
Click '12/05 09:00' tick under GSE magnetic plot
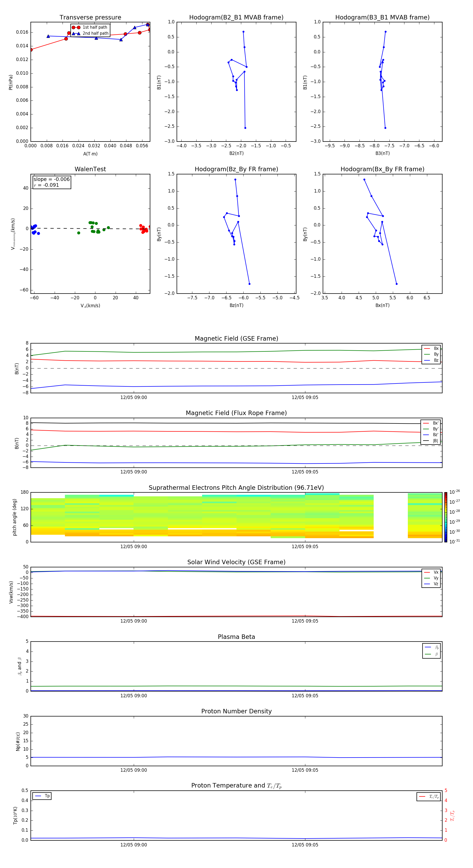[134, 398]
